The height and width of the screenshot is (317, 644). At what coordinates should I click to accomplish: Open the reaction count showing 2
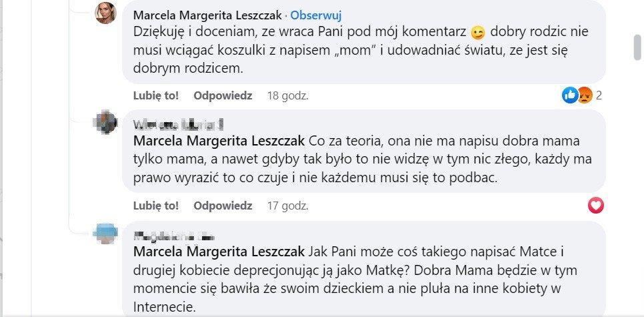tap(599, 95)
